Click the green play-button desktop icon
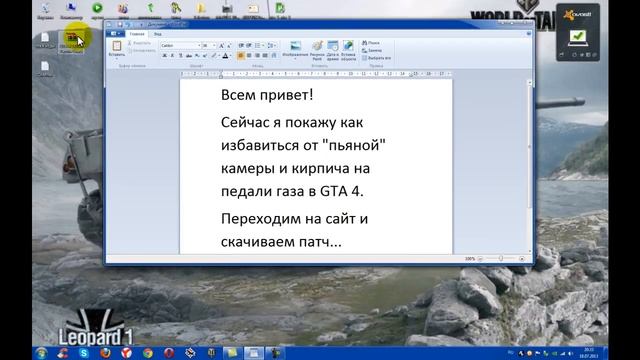 coord(97,8)
